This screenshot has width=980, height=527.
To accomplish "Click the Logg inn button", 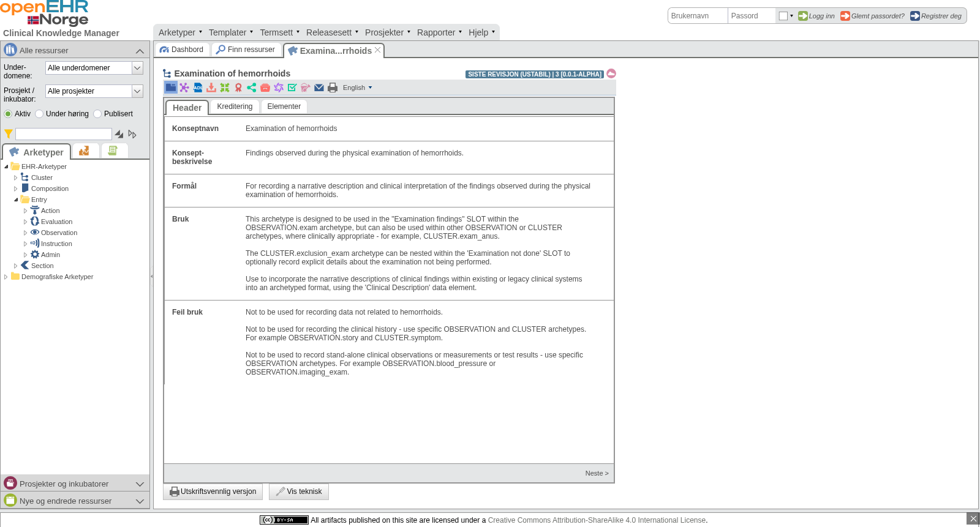I will 816,16.
